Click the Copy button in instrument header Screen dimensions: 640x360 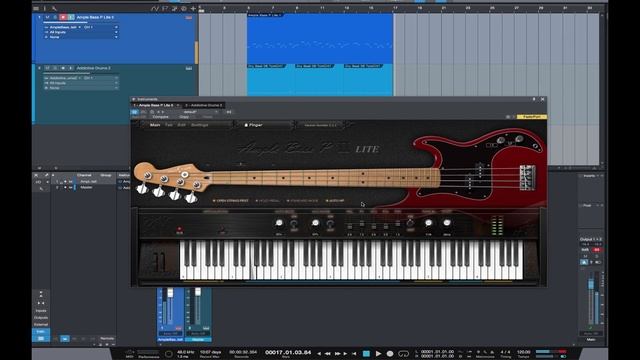pyautogui.click(x=184, y=117)
